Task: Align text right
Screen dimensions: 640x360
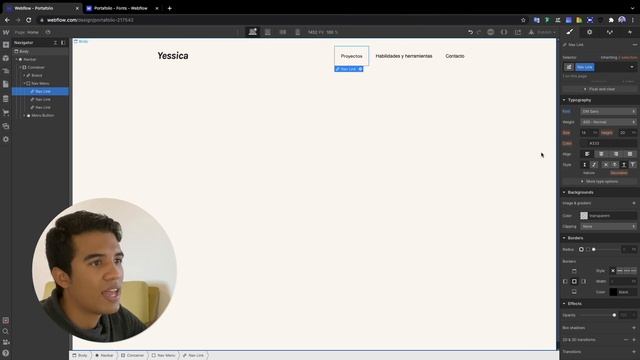Action: [x=616, y=154]
